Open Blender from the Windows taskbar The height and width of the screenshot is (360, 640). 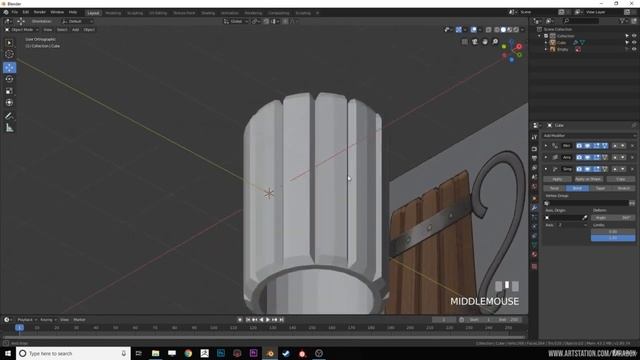coord(270,353)
